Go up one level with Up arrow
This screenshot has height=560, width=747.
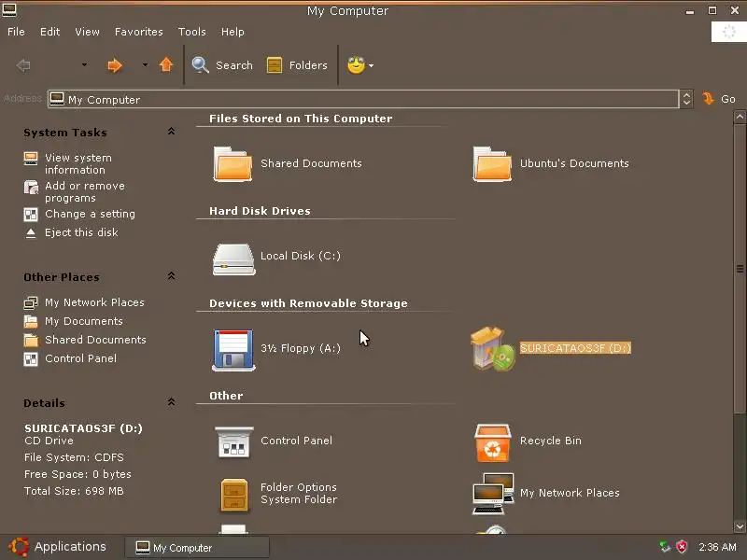[x=166, y=64]
